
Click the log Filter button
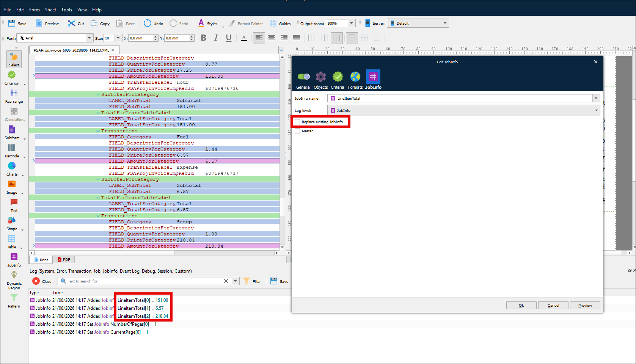(x=252, y=281)
